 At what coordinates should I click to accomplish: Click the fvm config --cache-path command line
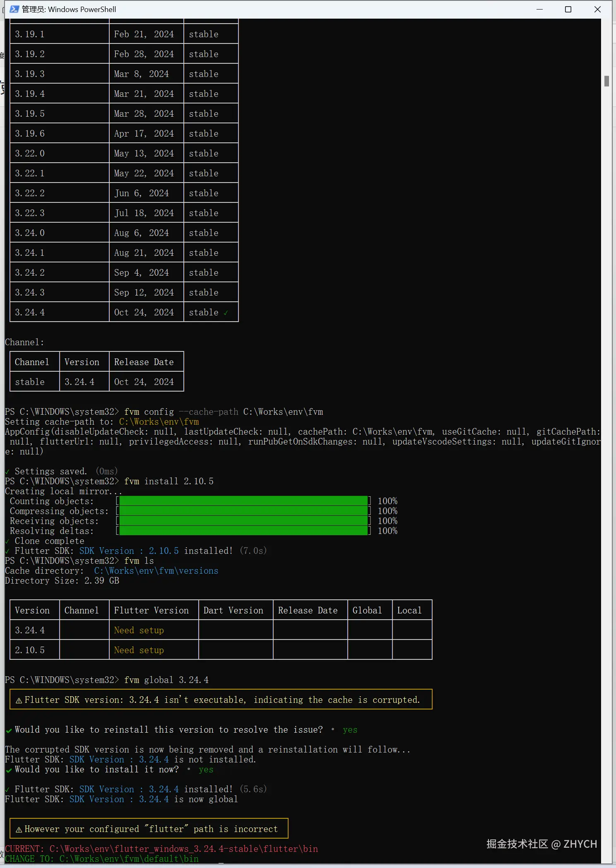point(224,412)
